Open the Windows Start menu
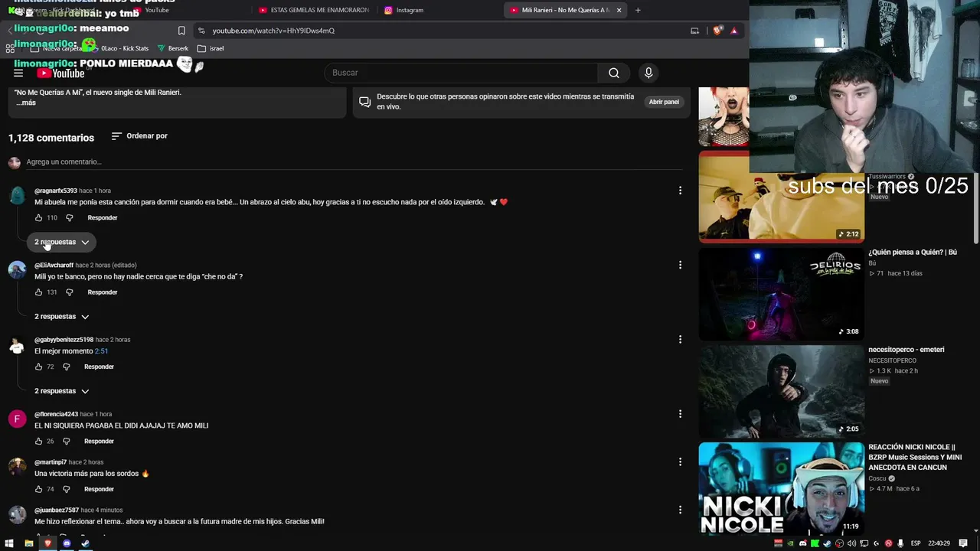The image size is (980, 551). [10, 543]
